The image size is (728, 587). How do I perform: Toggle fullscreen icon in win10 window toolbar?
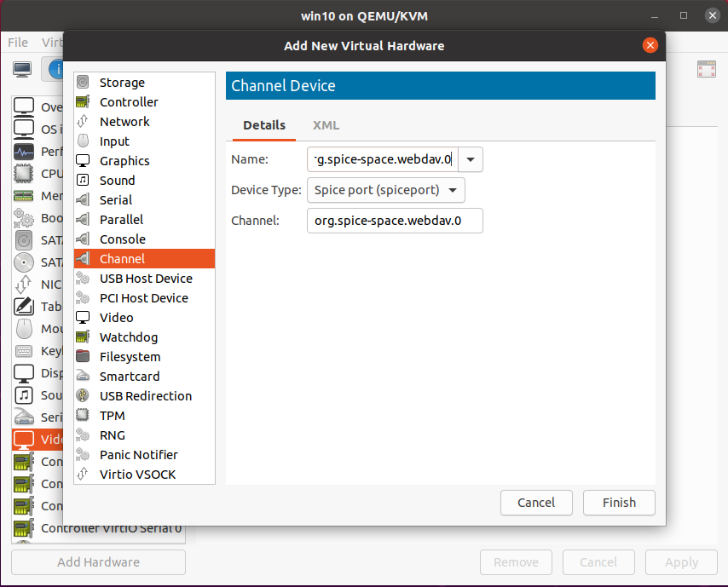pos(706,69)
